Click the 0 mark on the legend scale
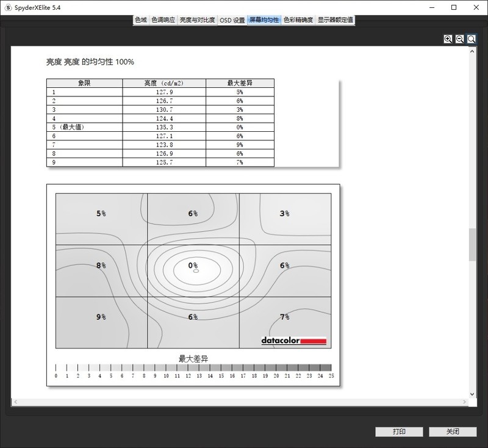Screen dimensions: 488x448 pos(56,376)
